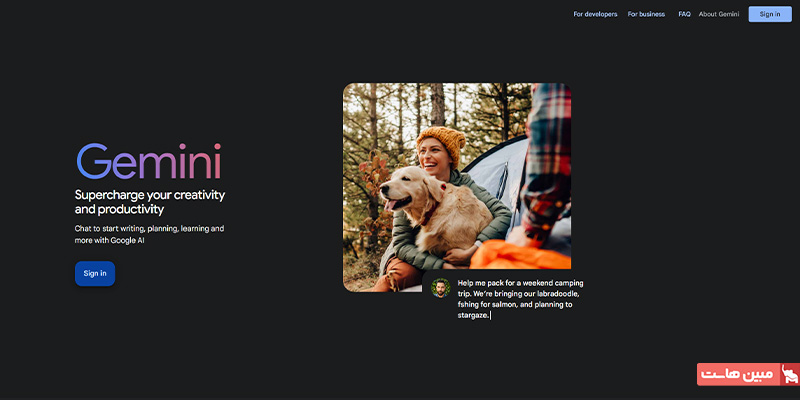
Task: Click the light blue Sign in button in header
Action: (x=770, y=14)
